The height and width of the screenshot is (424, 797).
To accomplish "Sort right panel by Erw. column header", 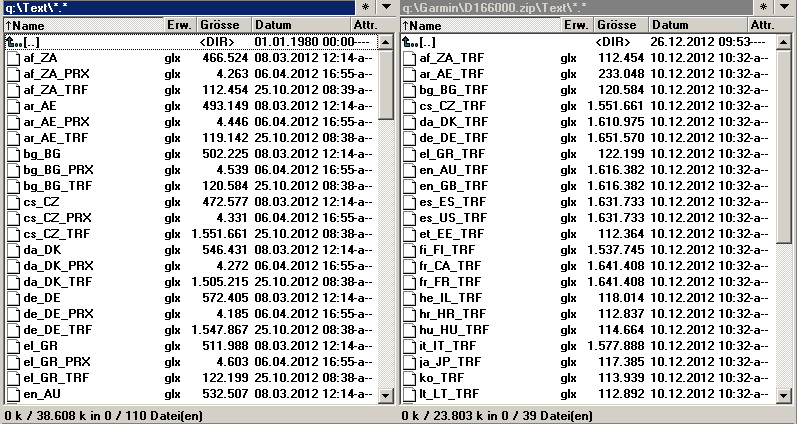I will [578, 25].
